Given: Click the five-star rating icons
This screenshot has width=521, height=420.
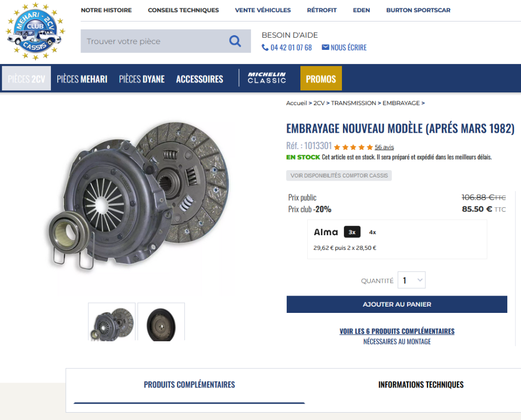Looking at the screenshot, I should click(x=353, y=147).
